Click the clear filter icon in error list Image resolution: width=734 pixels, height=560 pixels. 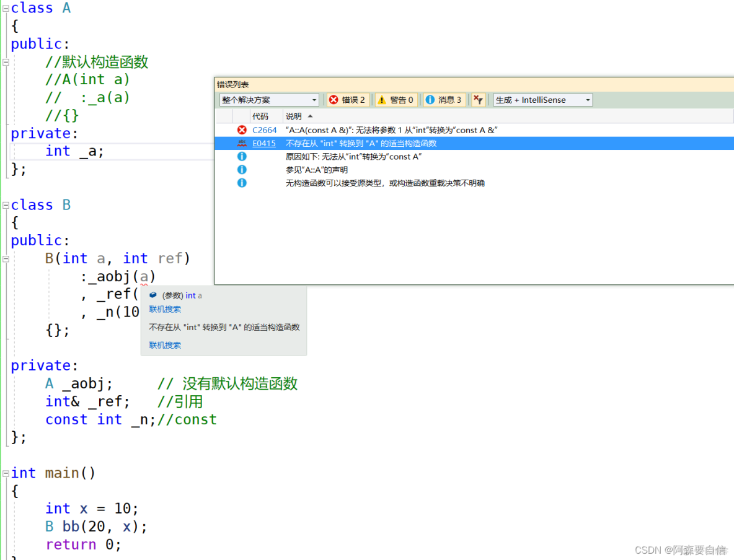click(478, 100)
